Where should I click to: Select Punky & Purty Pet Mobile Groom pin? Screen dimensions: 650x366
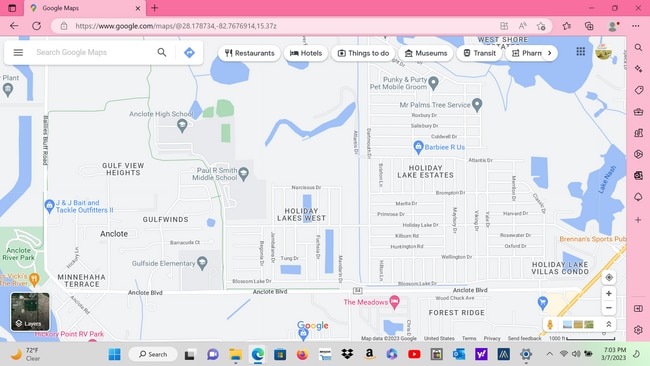coord(434,83)
